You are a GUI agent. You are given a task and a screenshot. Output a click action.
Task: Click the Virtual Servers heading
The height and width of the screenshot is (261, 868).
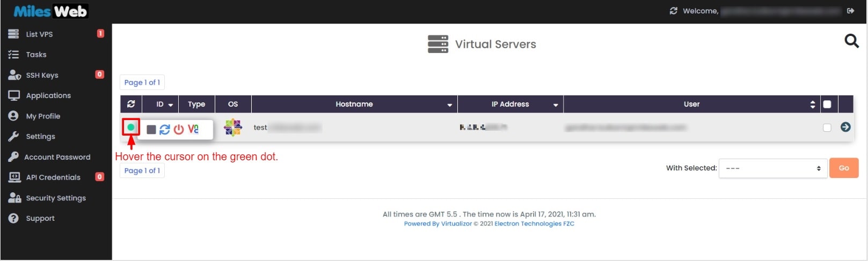(x=495, y=44)
